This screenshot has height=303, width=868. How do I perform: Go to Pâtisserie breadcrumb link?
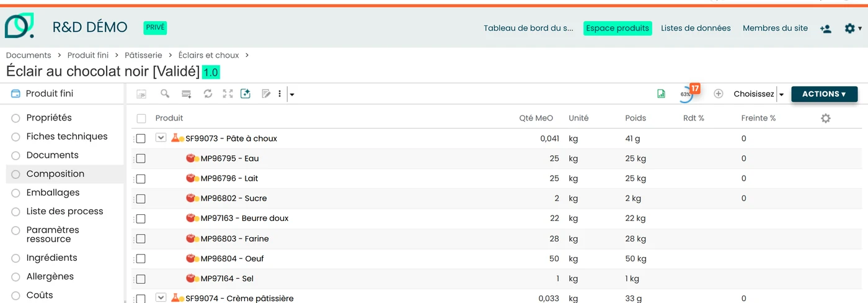pyautogui.click(x=143, y=55)
